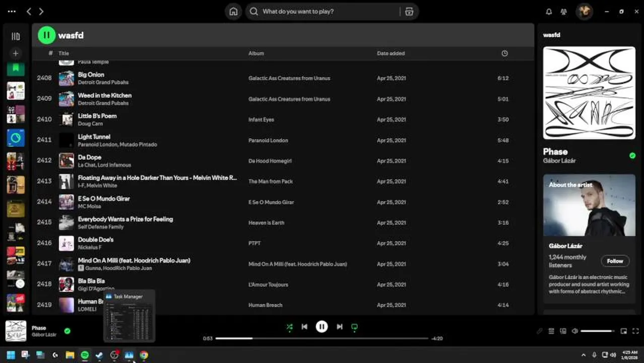Follow Gábor Lázár
The image size is (644, 363).
(615, 261)
